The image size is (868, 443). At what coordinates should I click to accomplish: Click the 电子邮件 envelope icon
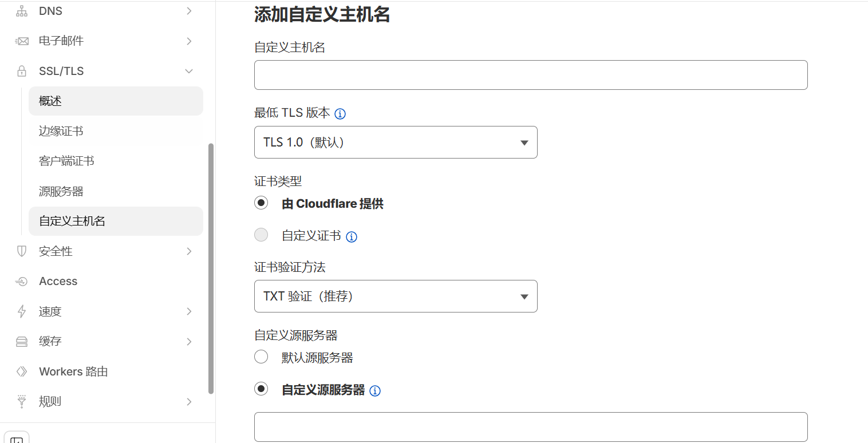(x=22, y=41)
